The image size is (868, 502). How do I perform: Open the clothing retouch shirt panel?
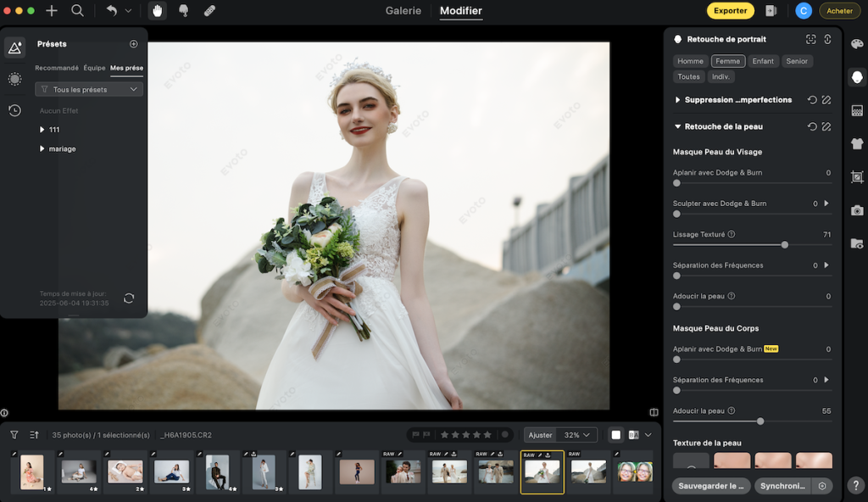857,144
